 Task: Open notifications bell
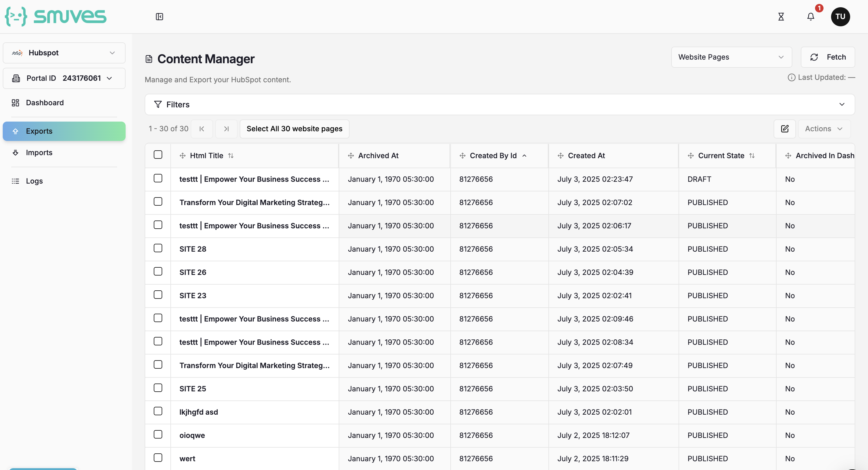(x=810, y=17)
